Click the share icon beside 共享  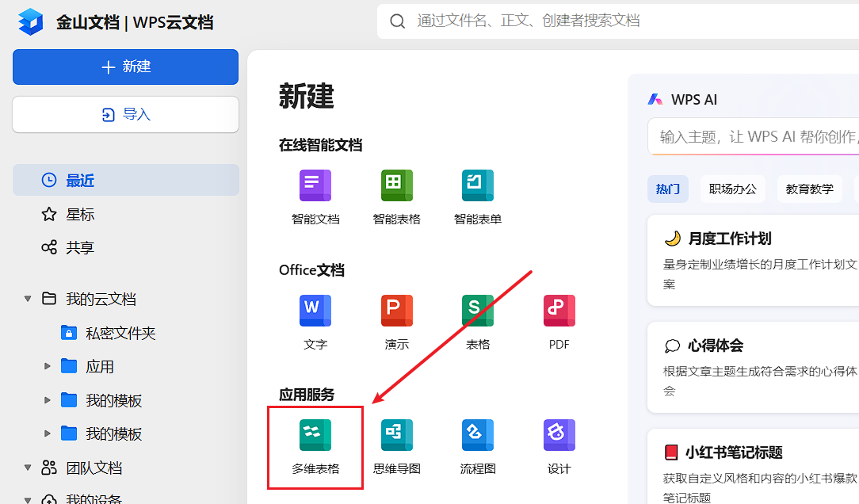tap(49, 247)
